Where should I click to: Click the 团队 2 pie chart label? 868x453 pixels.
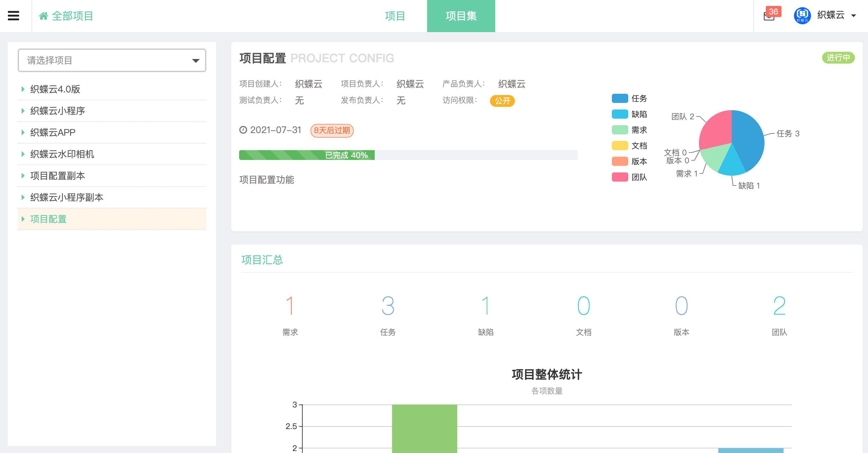point(683,116)
